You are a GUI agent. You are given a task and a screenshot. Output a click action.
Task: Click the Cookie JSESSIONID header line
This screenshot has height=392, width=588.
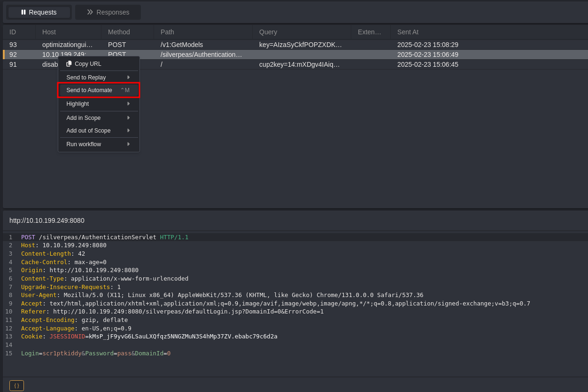(x=149, y=337)
